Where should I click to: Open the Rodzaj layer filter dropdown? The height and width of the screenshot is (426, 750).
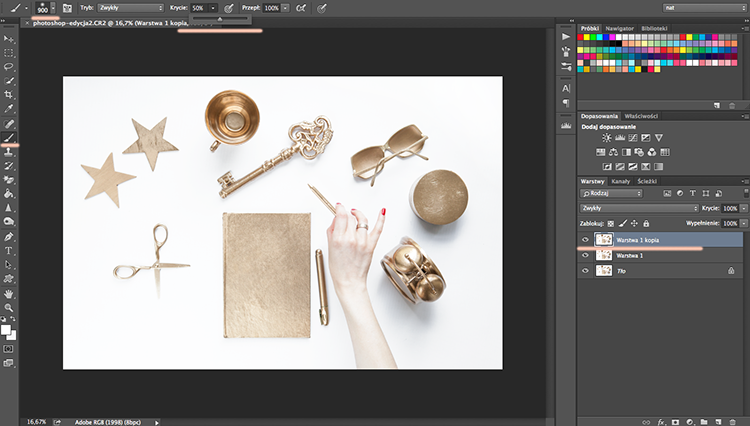click(611, 193)
